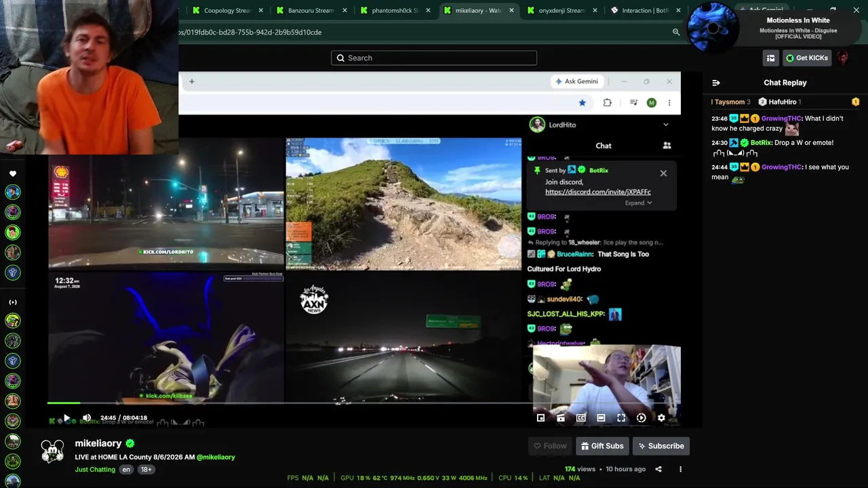Switch to phantomsh0ck Stream tab
The width and height of the screenshot is (868, 488).
coord(395,10)
